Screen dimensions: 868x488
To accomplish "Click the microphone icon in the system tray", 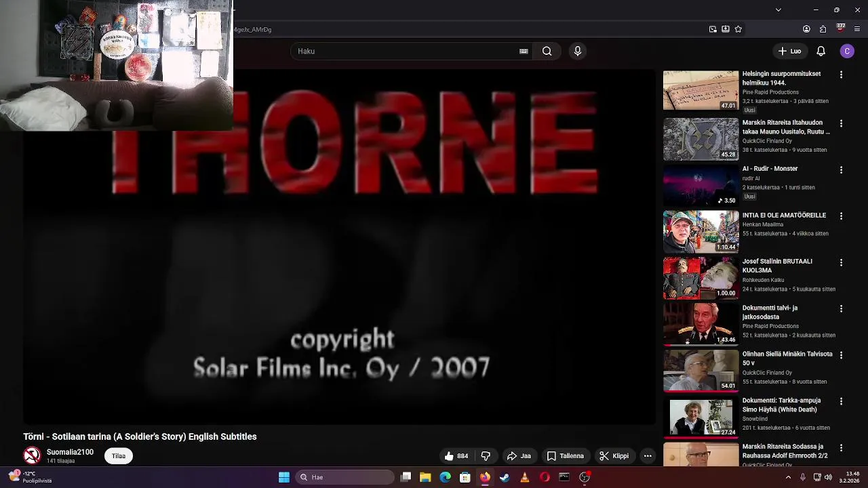I will (803, 477).
